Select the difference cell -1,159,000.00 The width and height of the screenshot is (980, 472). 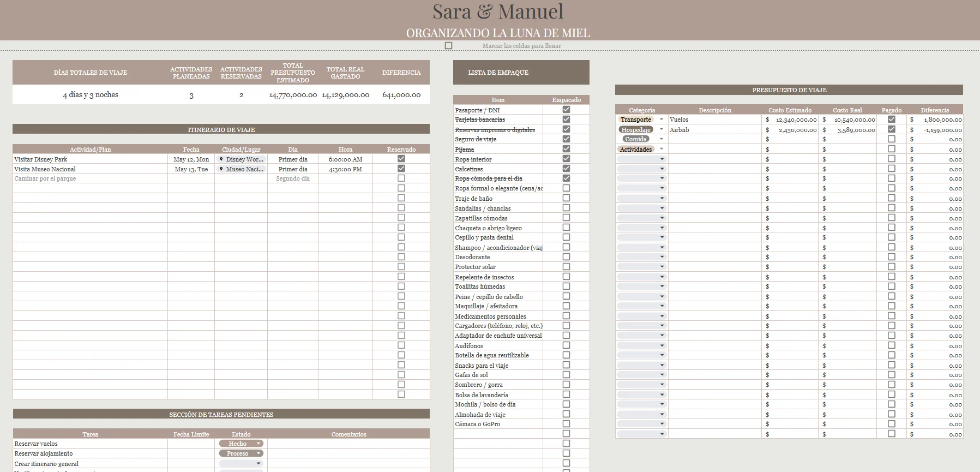click(x=935, y=130)
